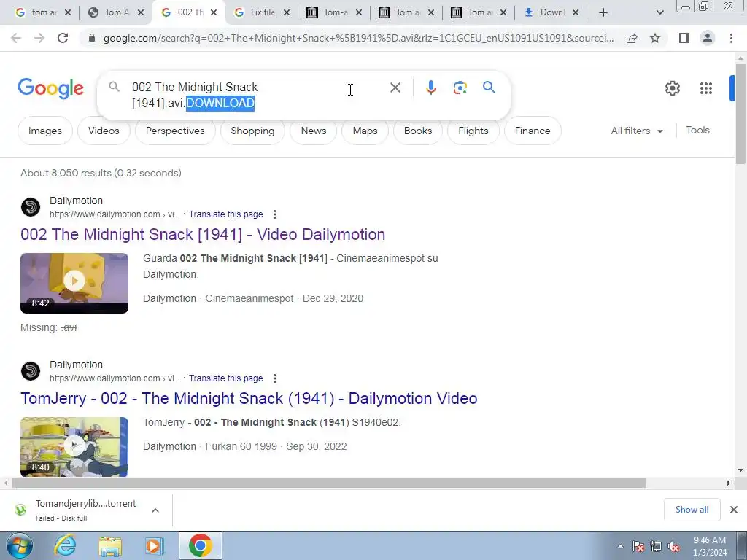Dismiss the downloads bar
747x560 pixels.
734,510
